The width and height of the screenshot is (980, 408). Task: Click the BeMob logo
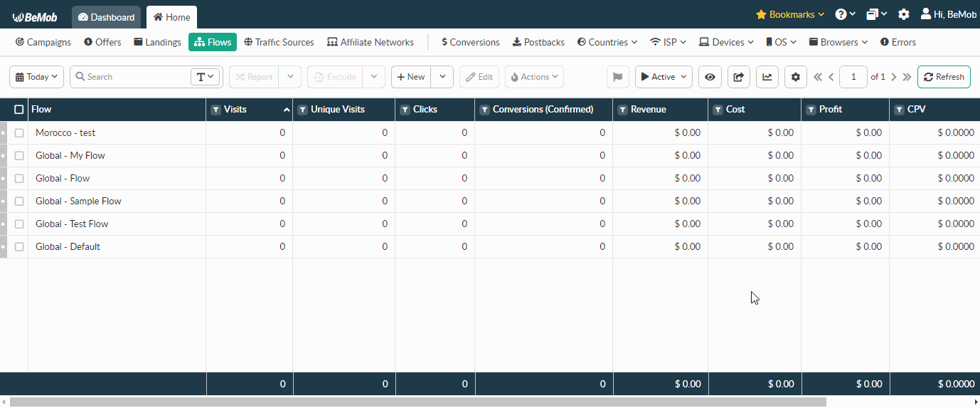[34, 16]
